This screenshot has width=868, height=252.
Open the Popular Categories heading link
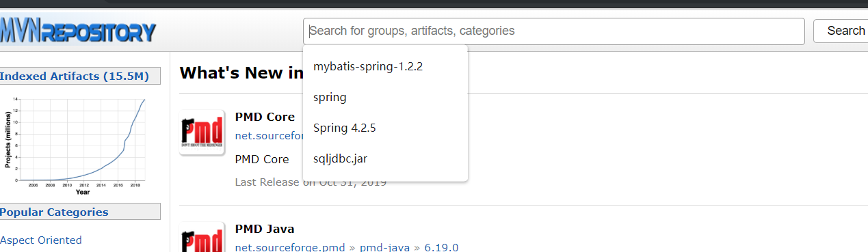tap(54, 212)
